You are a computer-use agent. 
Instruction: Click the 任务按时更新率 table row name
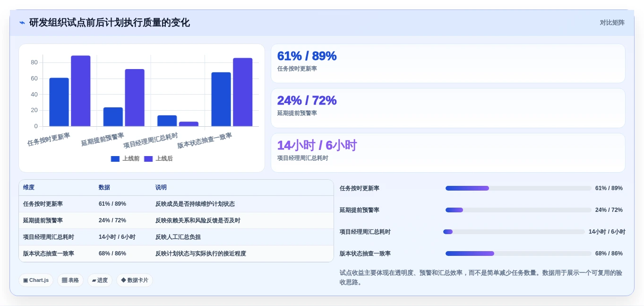[x=43, y=204]
